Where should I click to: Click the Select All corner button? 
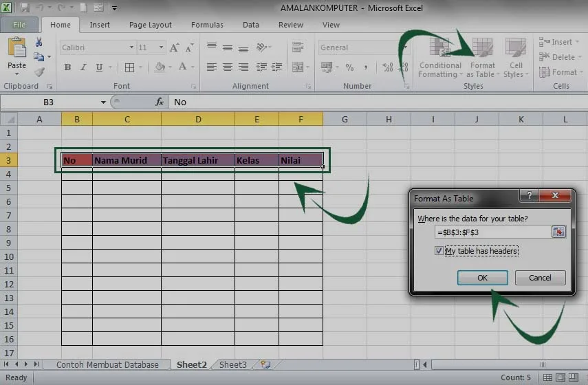point(10,119)
